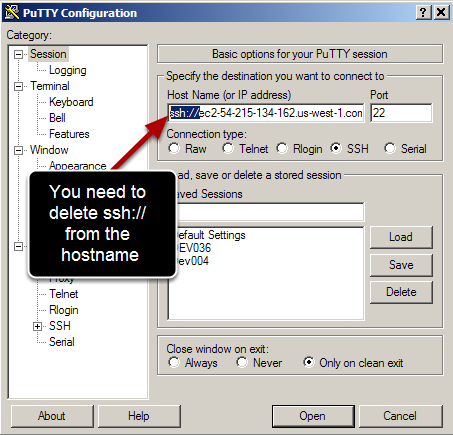Viewport: 453px width, 435px height.
Task: Click the About button
Action: 52,416
